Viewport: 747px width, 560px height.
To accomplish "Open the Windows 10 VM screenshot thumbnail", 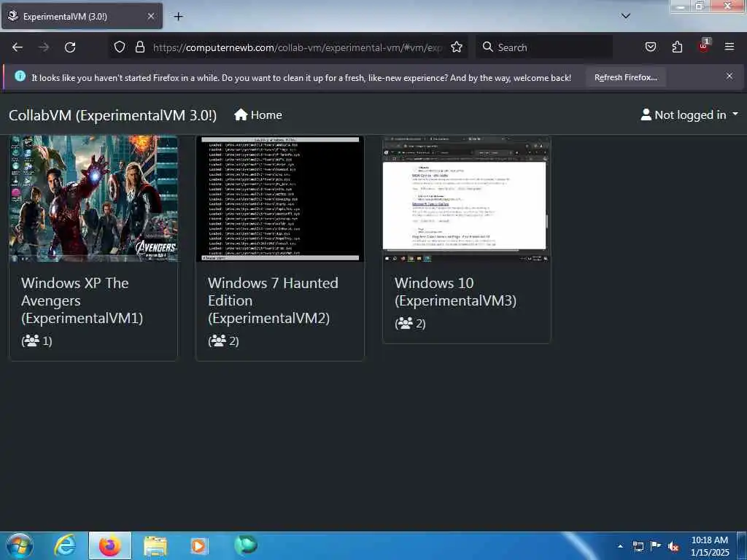I will [466, 199].
